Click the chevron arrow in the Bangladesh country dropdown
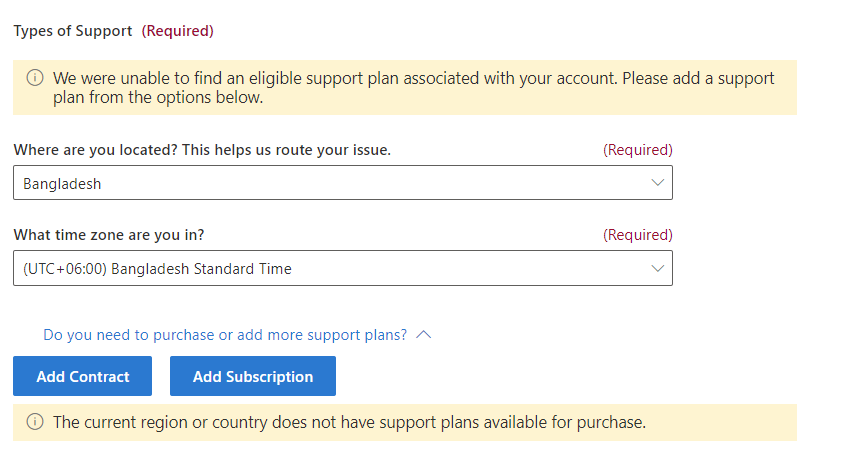Viewport: 842px width, 462px height. 657,183
